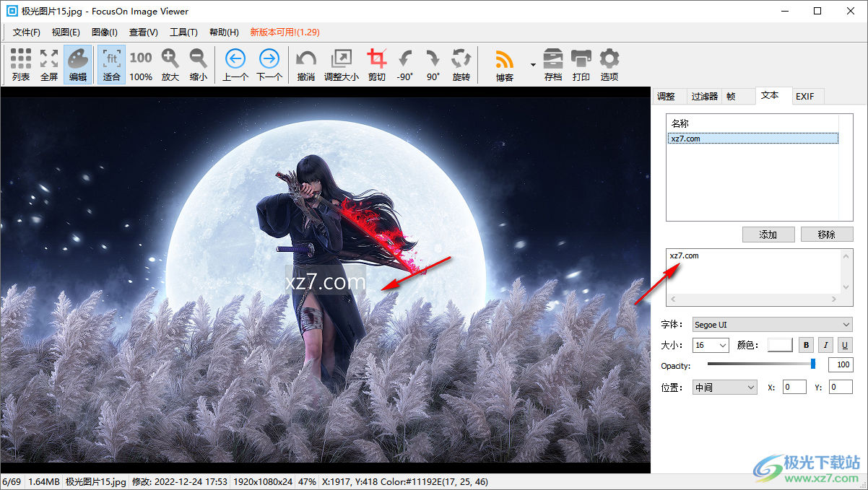The image size is (868, 490).
Task: Open 调整大小 resize tool
Action: point(342,65)
